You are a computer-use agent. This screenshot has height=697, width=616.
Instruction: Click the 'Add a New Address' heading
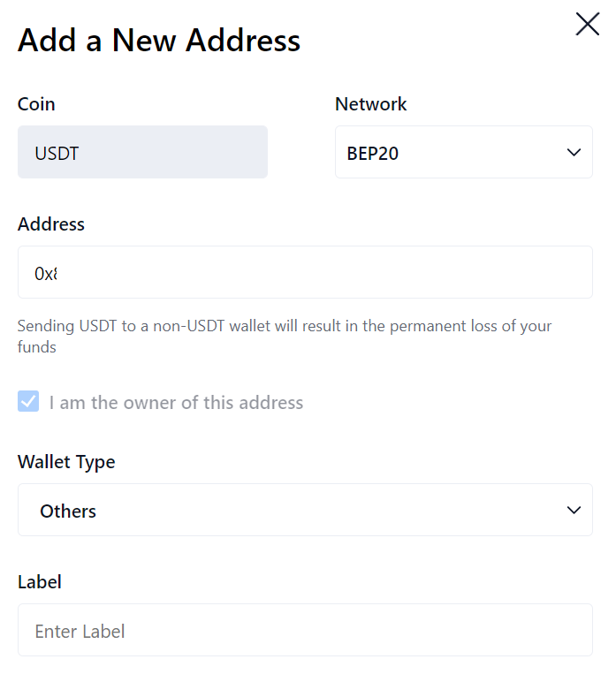coord(159,40)
